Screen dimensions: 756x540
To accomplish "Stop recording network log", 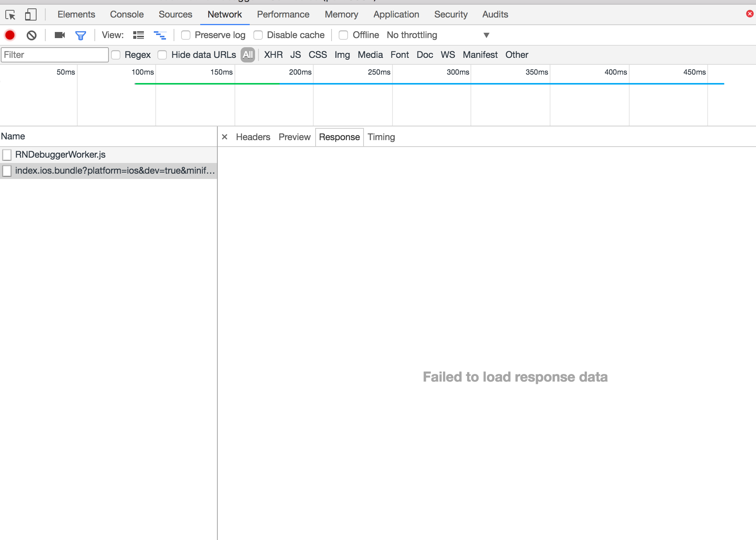I will coord(10,35).
